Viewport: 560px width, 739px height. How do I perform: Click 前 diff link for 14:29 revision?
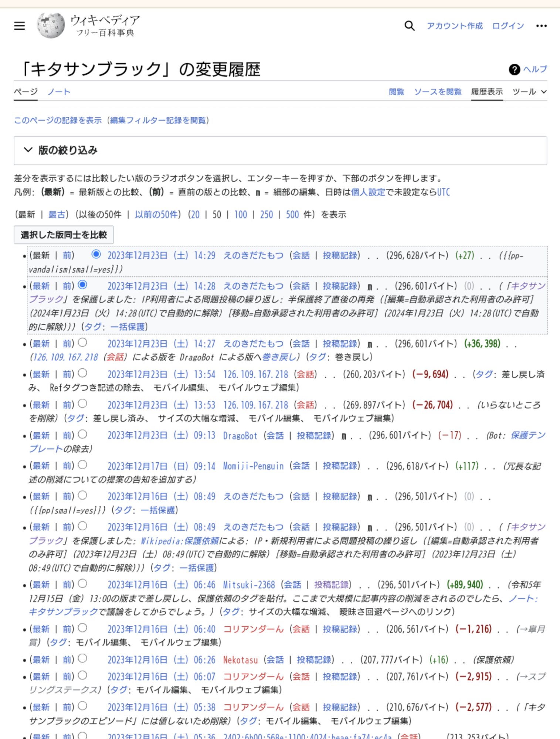coord(68,256)
